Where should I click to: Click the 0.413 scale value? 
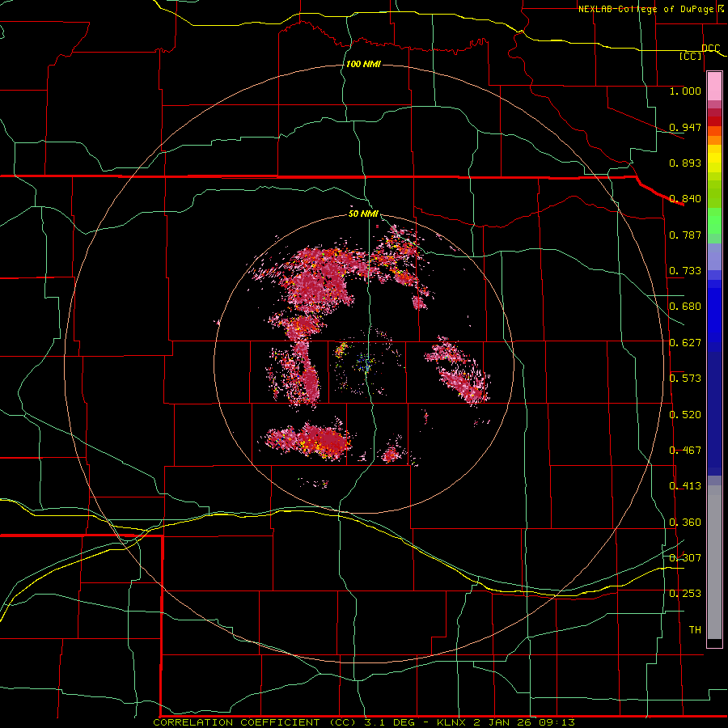tap(685, 486)
